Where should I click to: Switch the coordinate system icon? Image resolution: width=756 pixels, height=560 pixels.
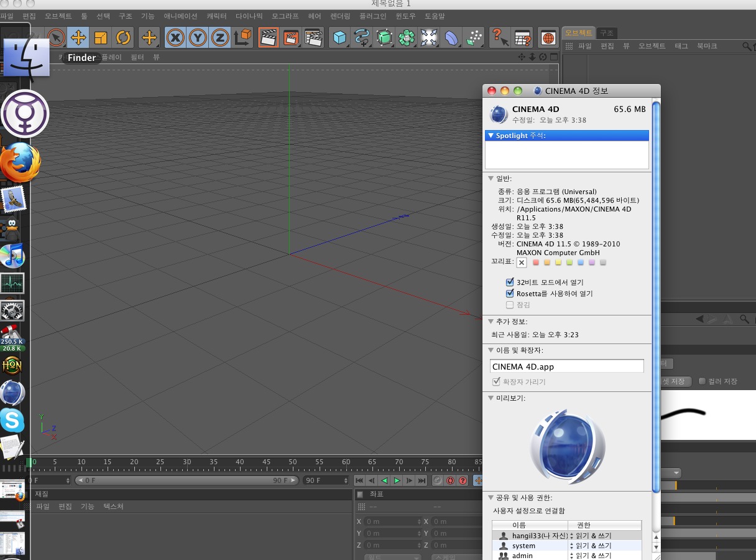point(242,38)
